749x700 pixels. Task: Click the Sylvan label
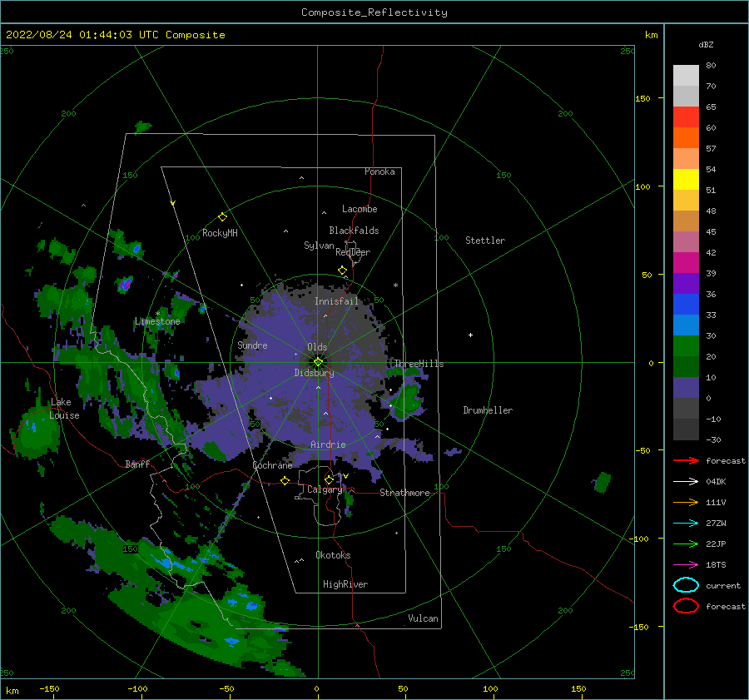click(319, 246)
